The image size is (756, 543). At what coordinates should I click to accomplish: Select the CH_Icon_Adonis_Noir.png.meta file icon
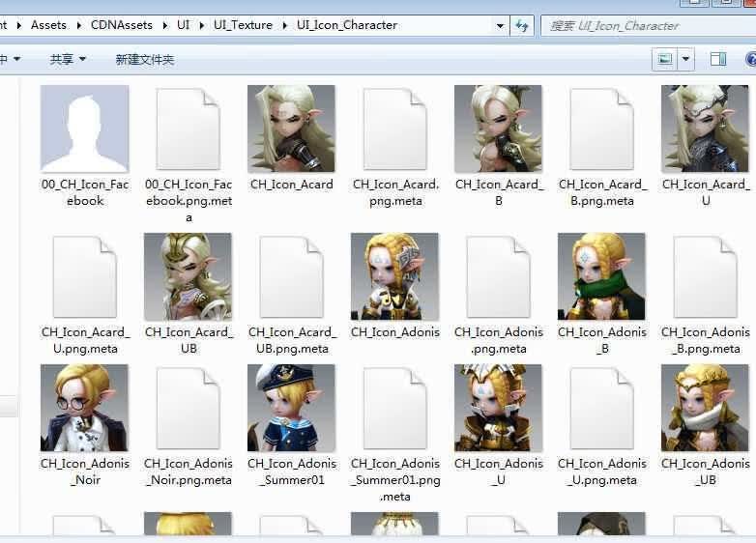click(x=189, y=408)
